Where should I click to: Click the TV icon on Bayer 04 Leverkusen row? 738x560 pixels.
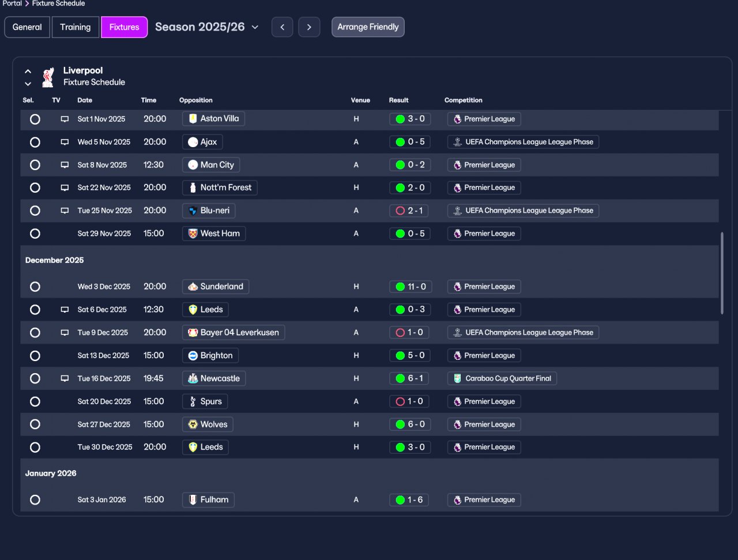pyautogui.click(x=65, y=333)
